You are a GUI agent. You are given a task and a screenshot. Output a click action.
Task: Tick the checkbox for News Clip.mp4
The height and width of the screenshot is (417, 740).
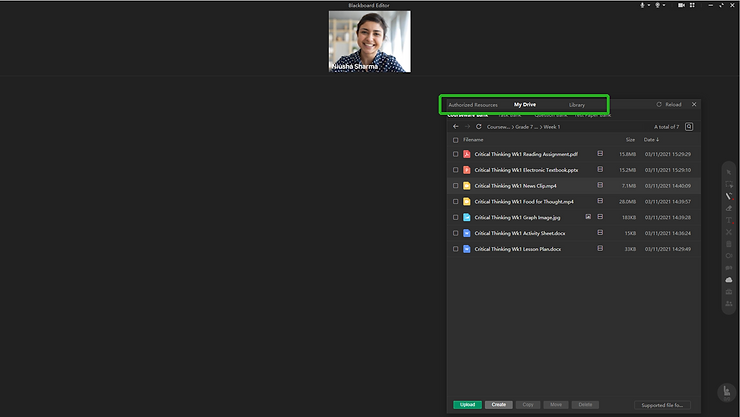coord(456,186)
